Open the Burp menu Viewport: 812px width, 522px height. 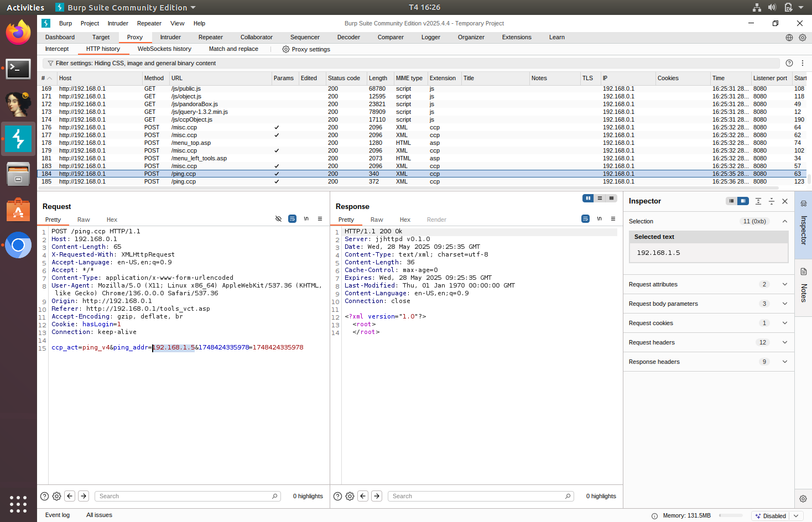click(x=65, y=23)
